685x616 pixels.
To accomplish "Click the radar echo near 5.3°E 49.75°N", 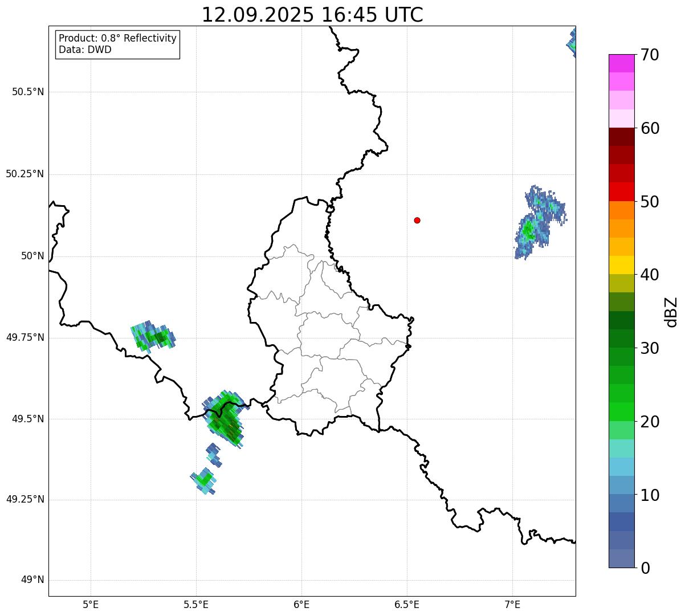I will 153,337.
